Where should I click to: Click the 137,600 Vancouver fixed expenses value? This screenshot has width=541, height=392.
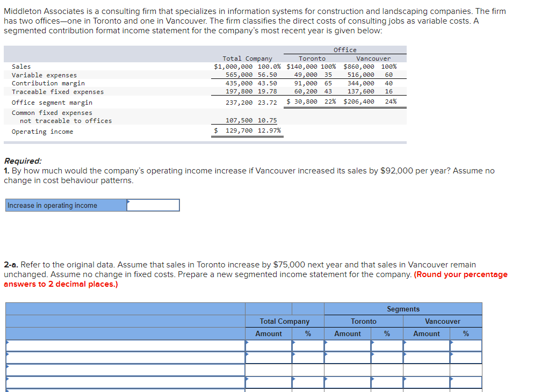tap(360, 91)
